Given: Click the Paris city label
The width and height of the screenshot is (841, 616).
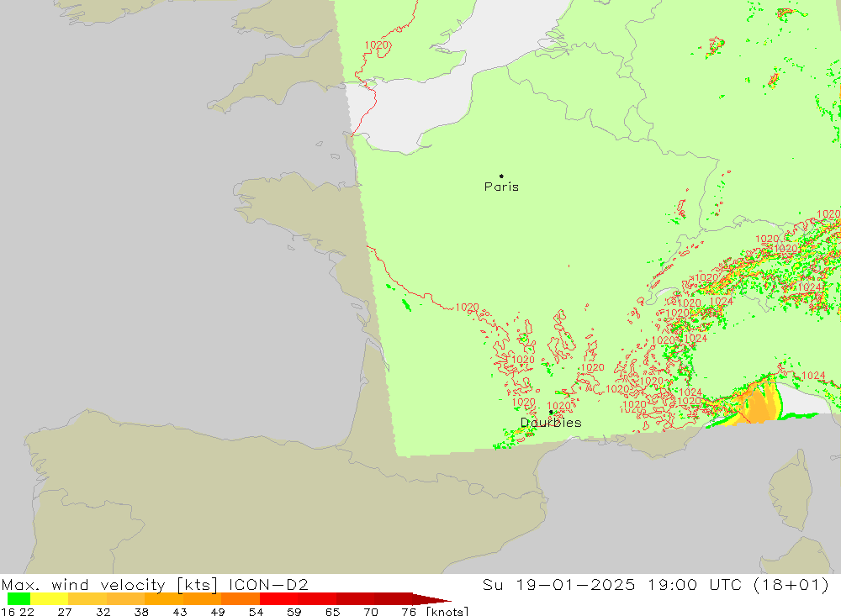Looking at the screenshot, I should (x=501, y=187).
